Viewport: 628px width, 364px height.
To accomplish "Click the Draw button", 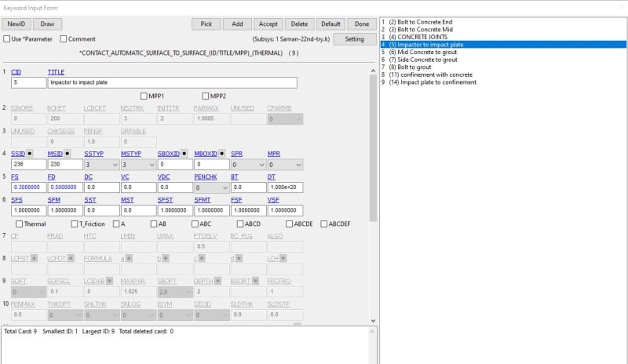I will click(x=47, y=24).
